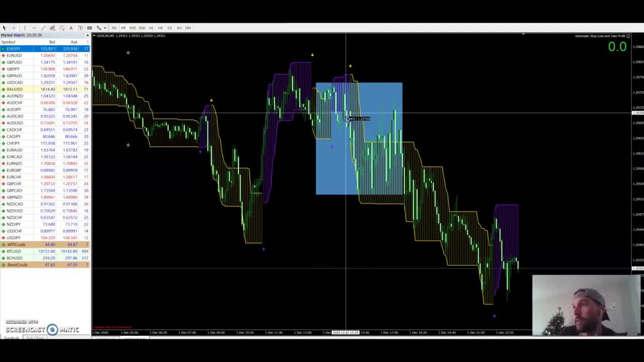Select the text label tool
This screenshot has width=644, height=362.
pyautogui.click(x=80, y=28)
